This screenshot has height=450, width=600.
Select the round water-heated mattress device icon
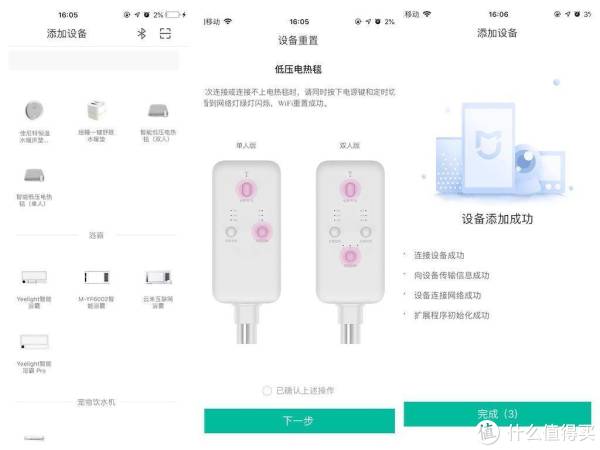(x=34, y=111)
